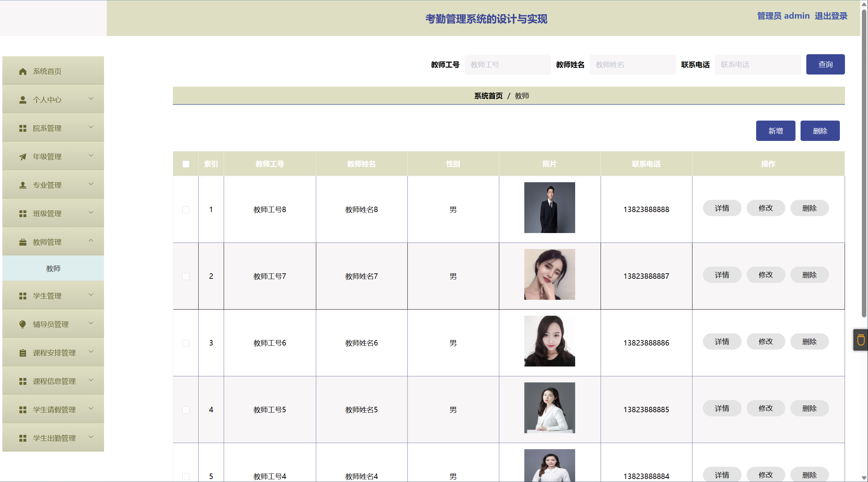Click the bulb icon beside 辅导员管理
868x482 pixels.
[23, 324]
